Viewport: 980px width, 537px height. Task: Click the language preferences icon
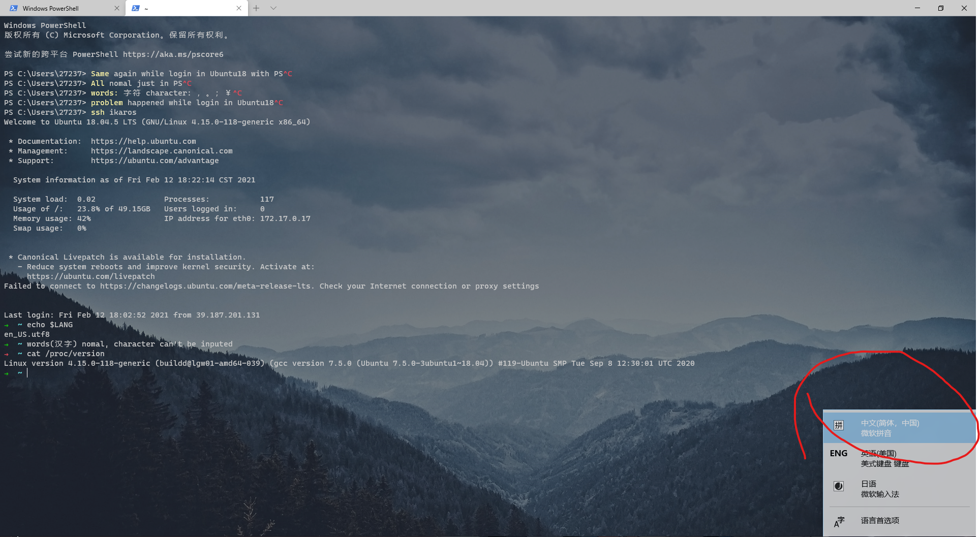click(x=839, y=521)
